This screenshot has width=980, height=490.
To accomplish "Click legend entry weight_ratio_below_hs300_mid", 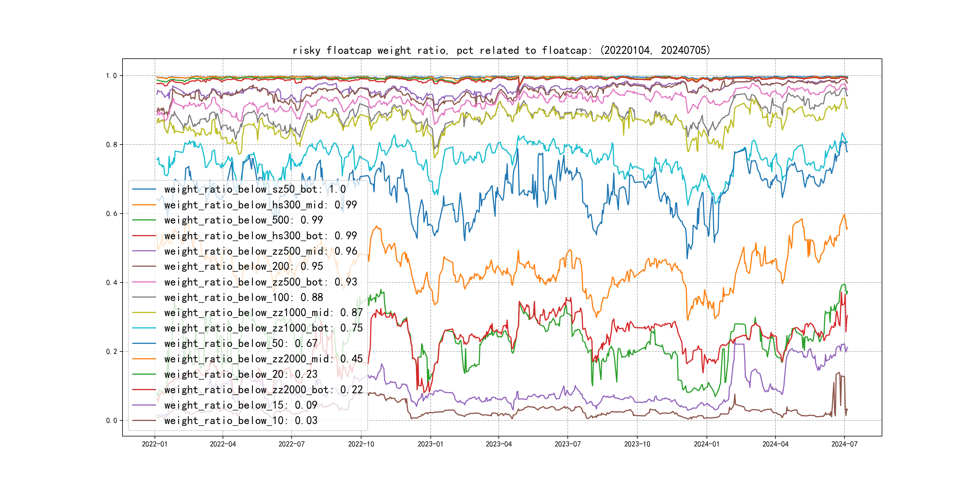I will point(260,205).
